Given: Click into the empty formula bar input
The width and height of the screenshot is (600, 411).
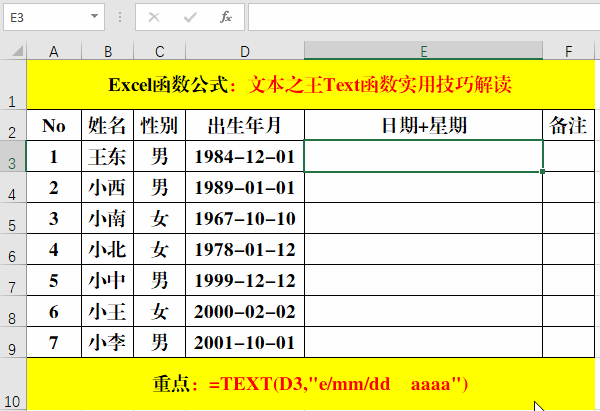Looking at the screenshot, I should coord(420,17).
